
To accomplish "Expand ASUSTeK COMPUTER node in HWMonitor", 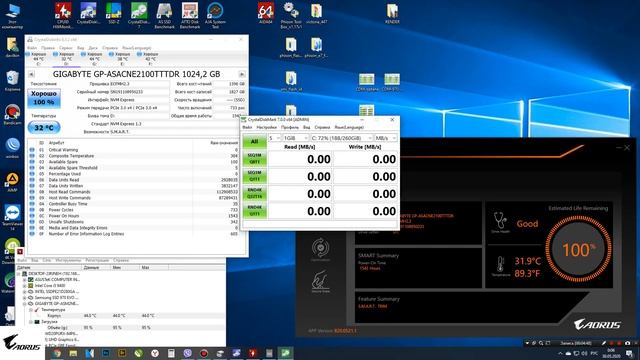I will pyautogui.click(x=24, y=280).
